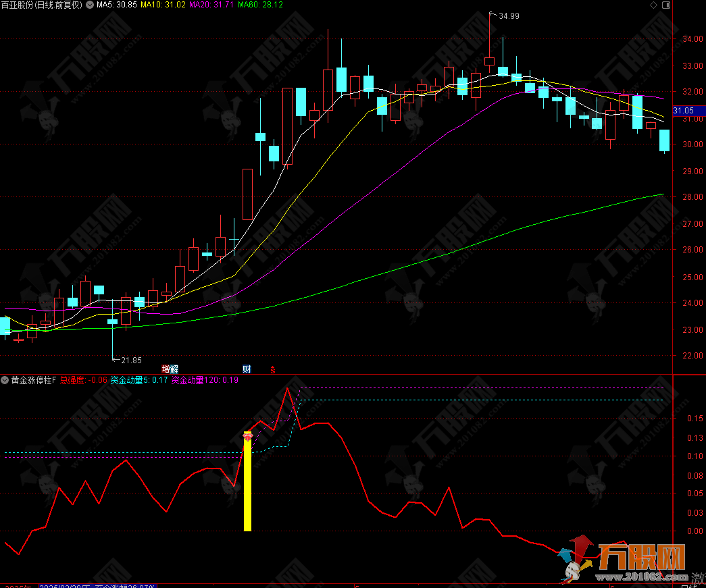Click the 21.85 low price label

(x=131, y=360)
